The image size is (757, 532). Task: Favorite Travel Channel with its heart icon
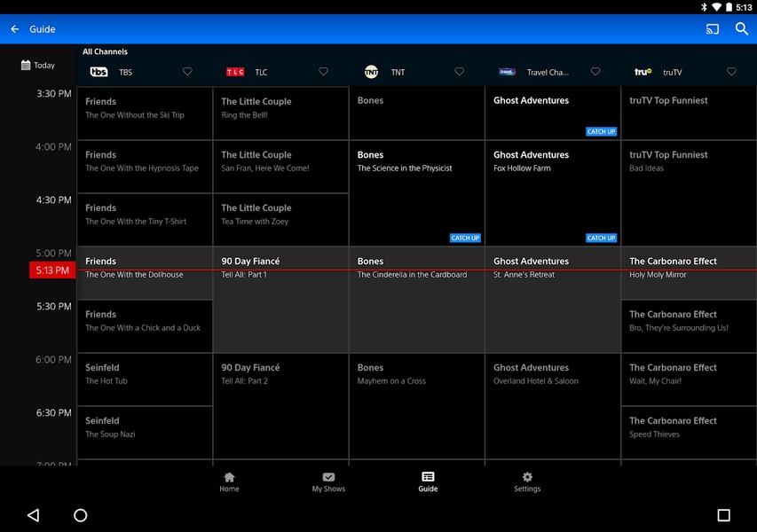[x=595, y=72]
